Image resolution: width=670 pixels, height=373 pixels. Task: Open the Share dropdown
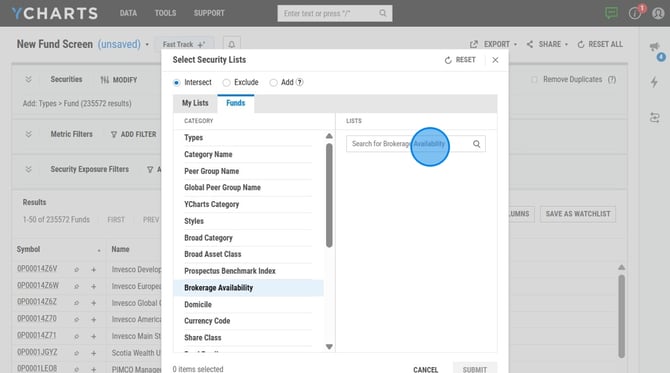(567, 44)
